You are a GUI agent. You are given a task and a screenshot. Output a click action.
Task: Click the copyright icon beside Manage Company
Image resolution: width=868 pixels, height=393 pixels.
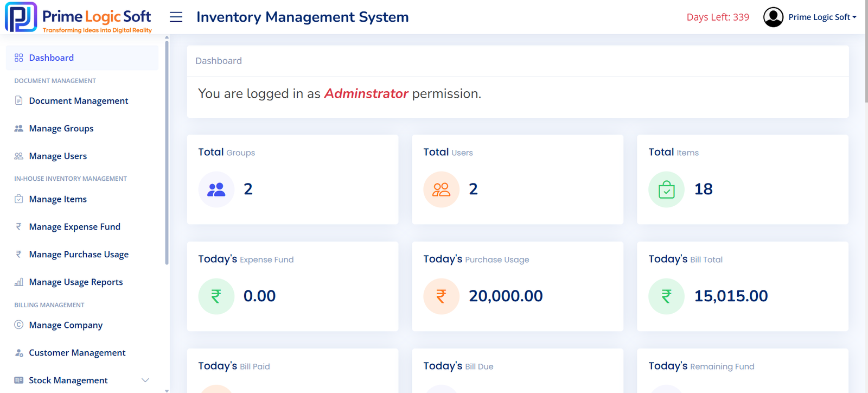19,325
